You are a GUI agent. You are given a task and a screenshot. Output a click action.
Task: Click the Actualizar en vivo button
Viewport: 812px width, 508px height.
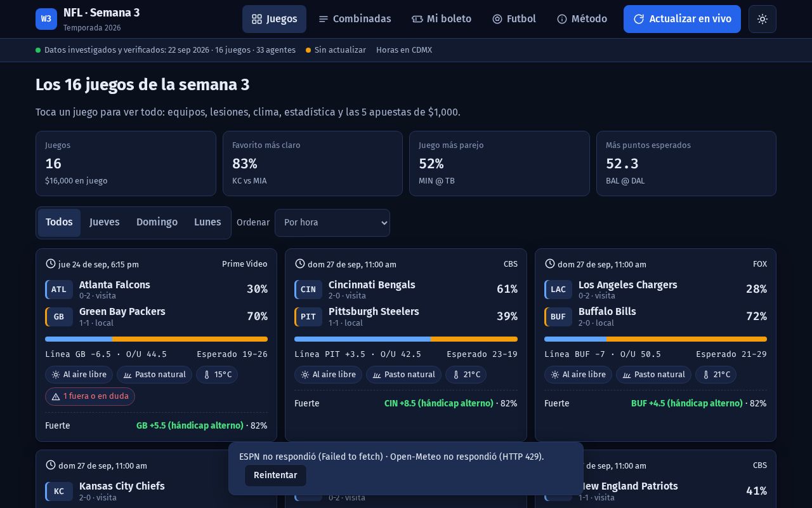682,19
